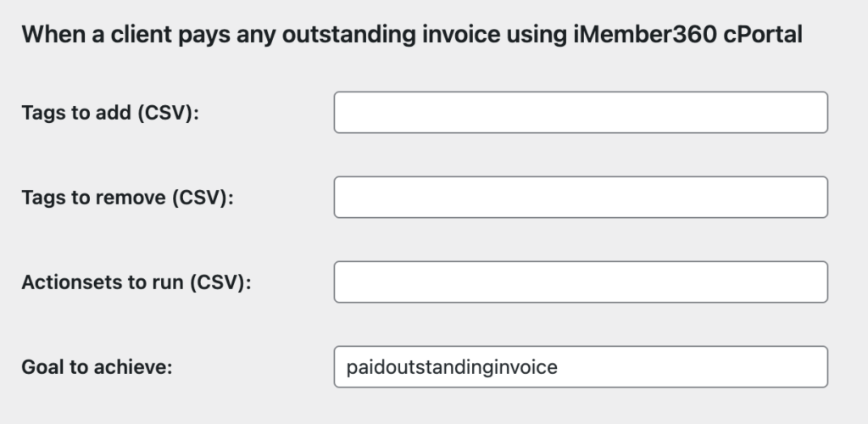Focus the Tags to remove text box
This screenshot has width=868, height=424.
(581, 198)
